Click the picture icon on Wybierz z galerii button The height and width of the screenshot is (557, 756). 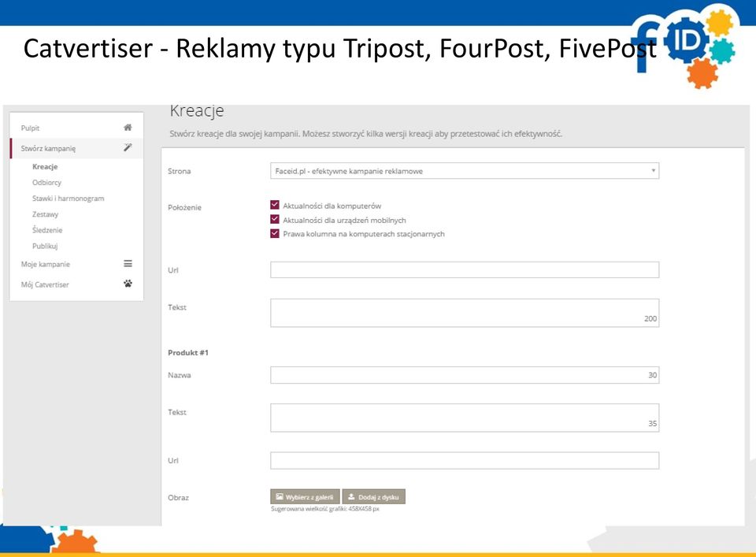click(279, 496)
